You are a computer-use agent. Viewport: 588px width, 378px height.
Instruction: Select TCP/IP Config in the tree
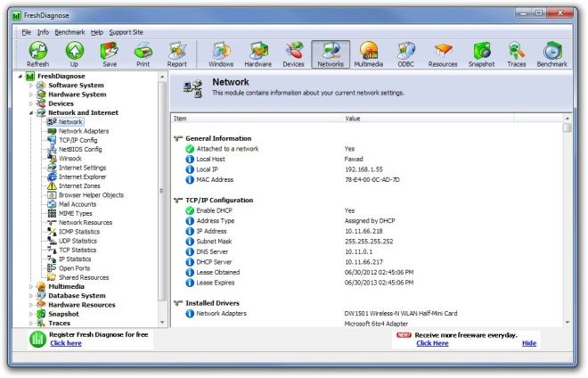tap(78, 140)
